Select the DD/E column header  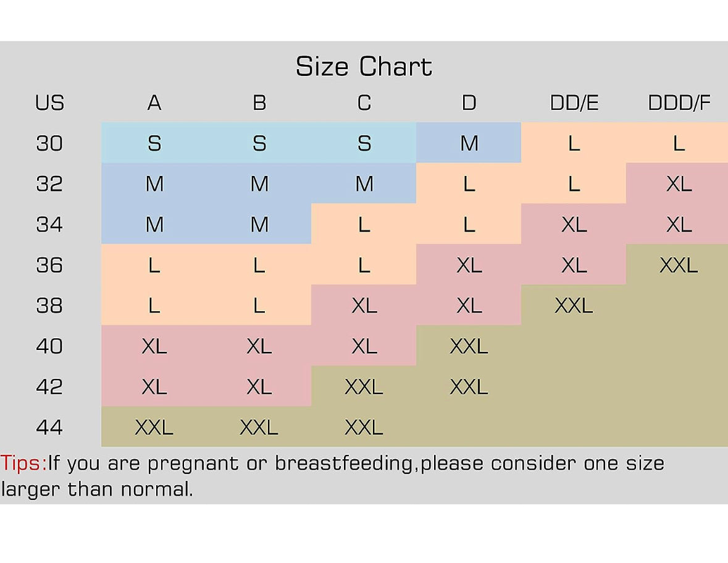click(574, 103)
